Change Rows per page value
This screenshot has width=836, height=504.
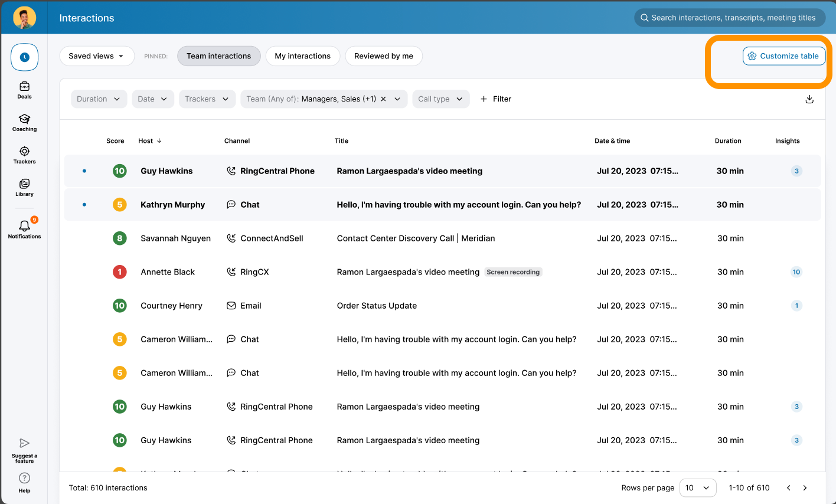click(x=698, y=487)
